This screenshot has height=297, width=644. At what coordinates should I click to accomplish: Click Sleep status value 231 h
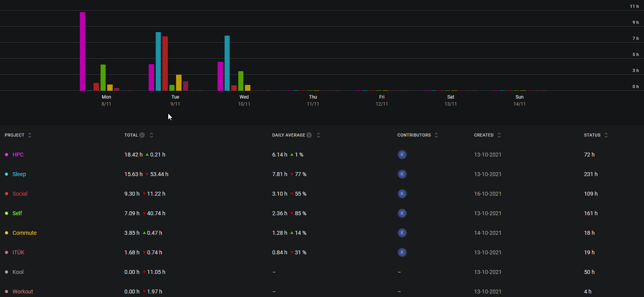(591, 174)
